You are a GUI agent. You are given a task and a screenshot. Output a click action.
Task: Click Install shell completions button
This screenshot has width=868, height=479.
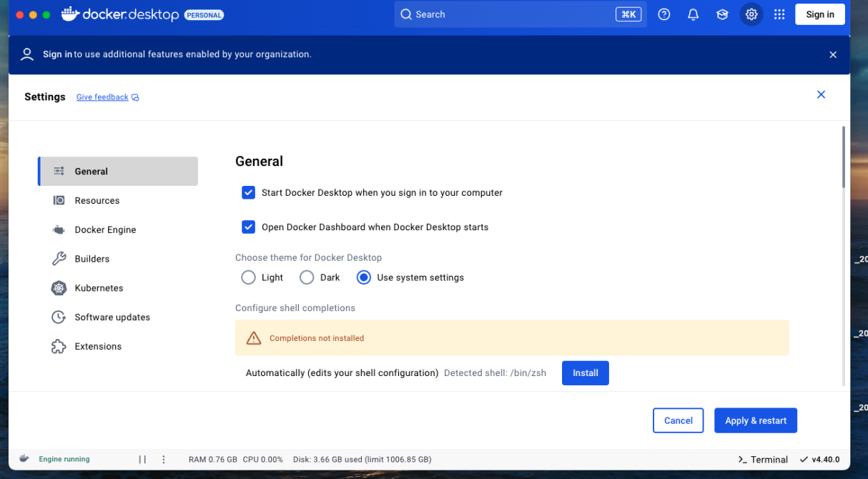click(586, 373)
